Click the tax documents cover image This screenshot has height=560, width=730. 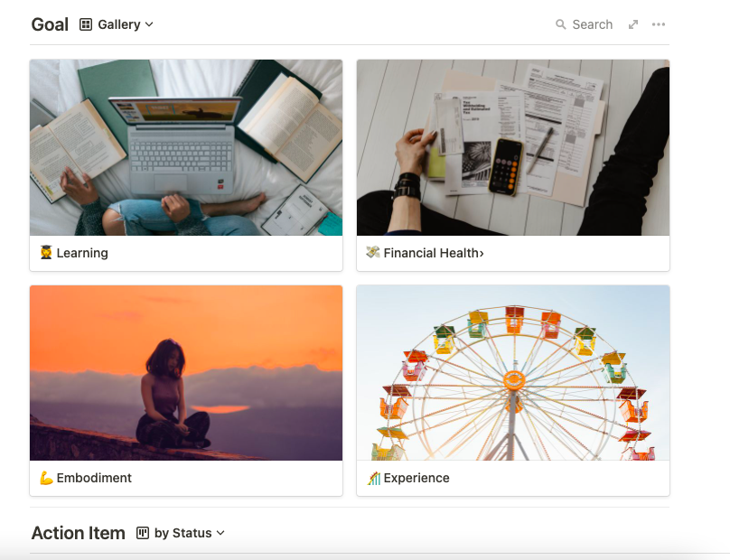tap(513, 147)
